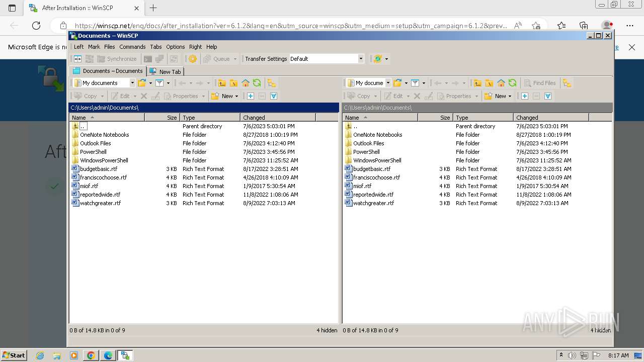Open Windows Explorer from the taskbar

pos(57,355)
